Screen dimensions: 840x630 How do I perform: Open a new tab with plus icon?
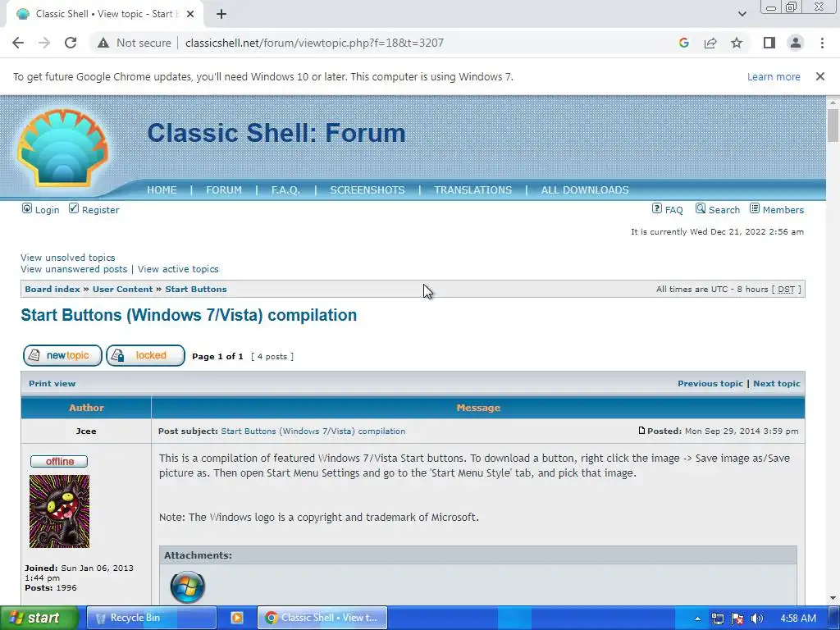[221, 15]
